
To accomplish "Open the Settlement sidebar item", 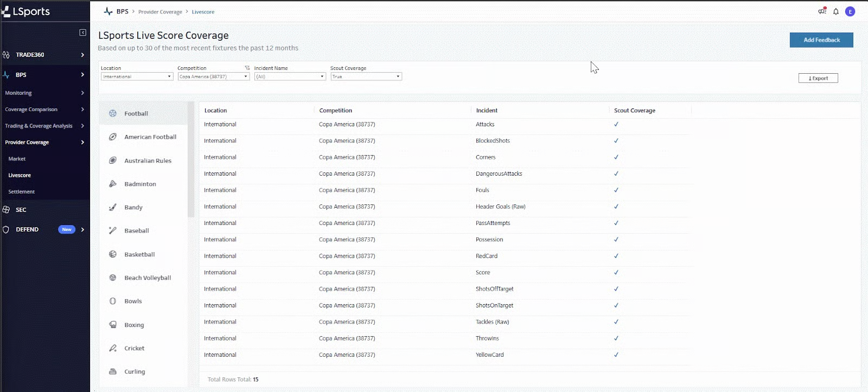I will coord(22,192).
